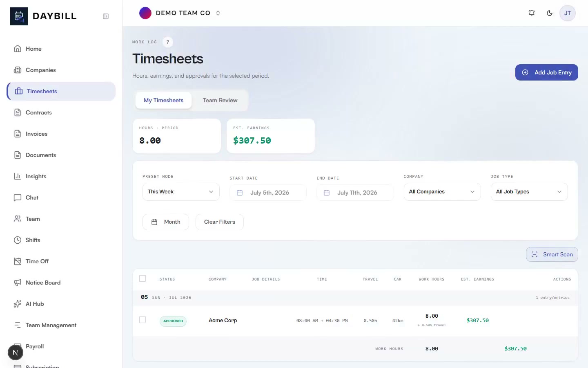Click the Acme Corp row $307.50 earnings

[x=478, y=321]
